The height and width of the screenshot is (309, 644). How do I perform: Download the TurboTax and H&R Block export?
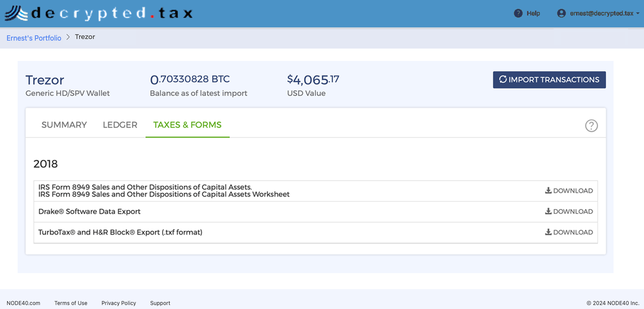click(x=569, y=232)
